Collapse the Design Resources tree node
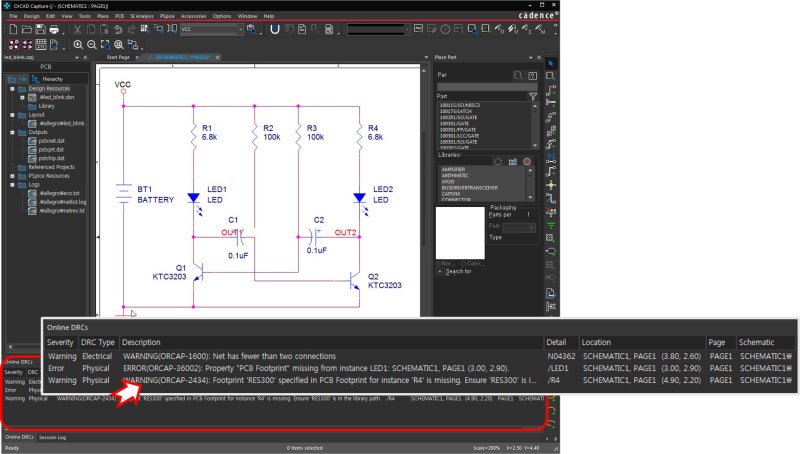Viewport: 800px width, 454px height. click(12, 89)
